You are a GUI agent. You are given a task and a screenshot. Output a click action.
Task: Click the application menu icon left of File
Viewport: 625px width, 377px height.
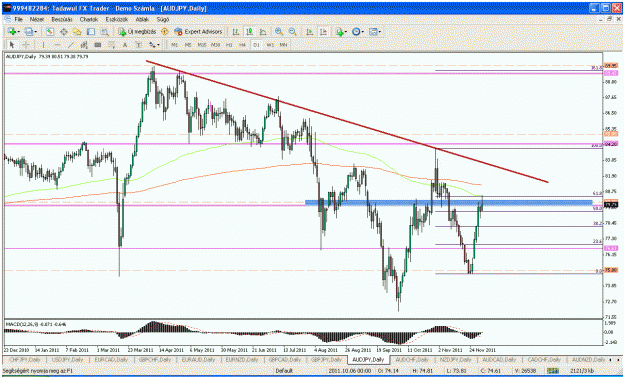tap(7, 19)
